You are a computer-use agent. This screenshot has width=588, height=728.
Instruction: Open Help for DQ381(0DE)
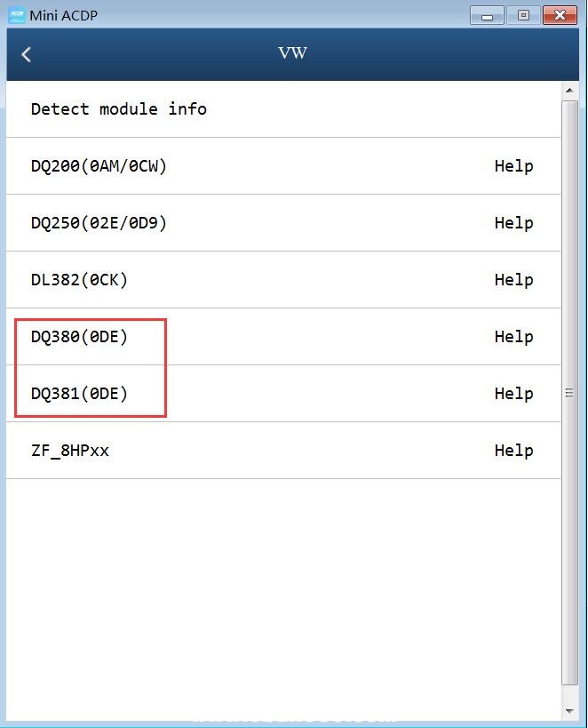513,393
